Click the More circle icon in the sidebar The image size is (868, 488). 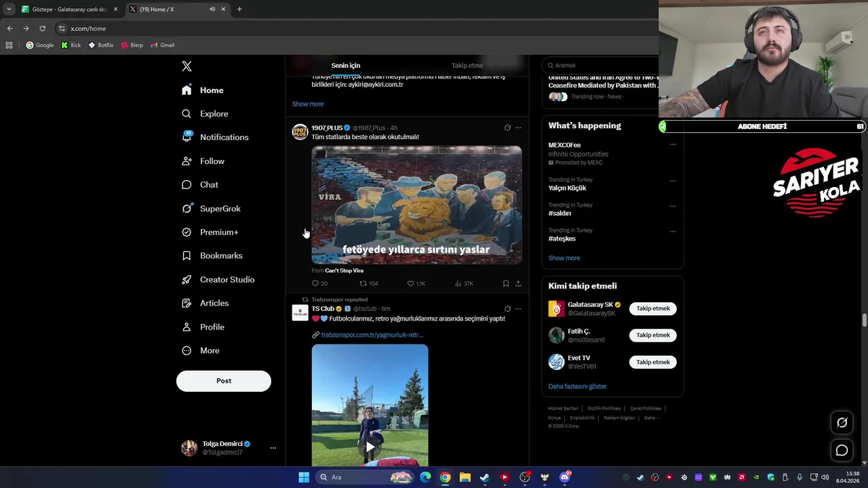click(x=186, y=350)
